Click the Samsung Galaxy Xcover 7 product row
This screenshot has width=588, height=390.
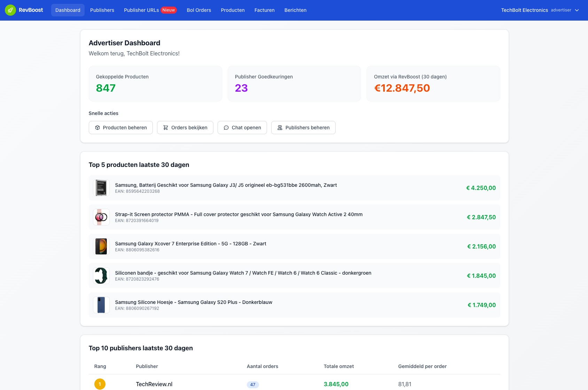click(295, 246)
